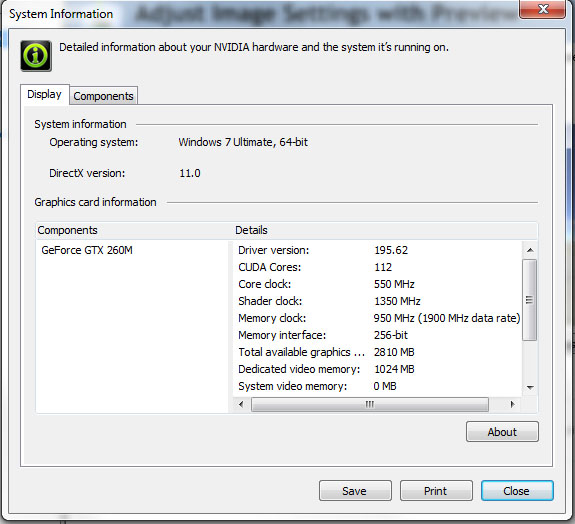575x524 pixels.
Task: Switch to the Components tab
Action: tap(103, 96)
